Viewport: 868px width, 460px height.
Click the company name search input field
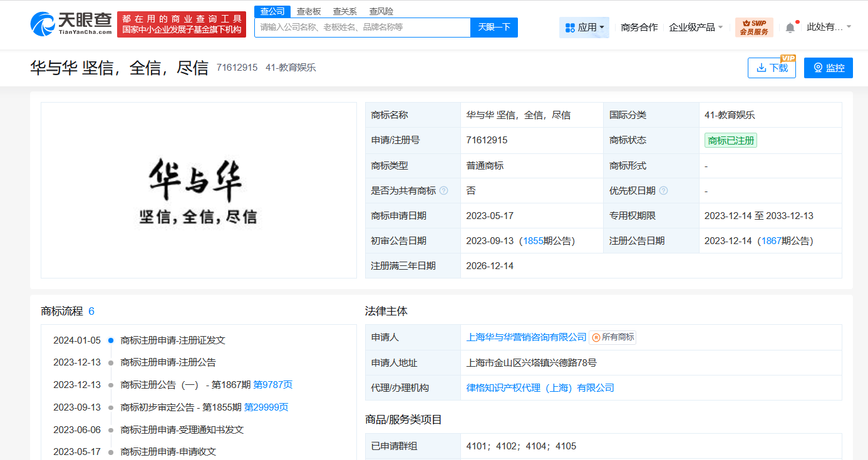pyautogui.click(x=362, y=28)
